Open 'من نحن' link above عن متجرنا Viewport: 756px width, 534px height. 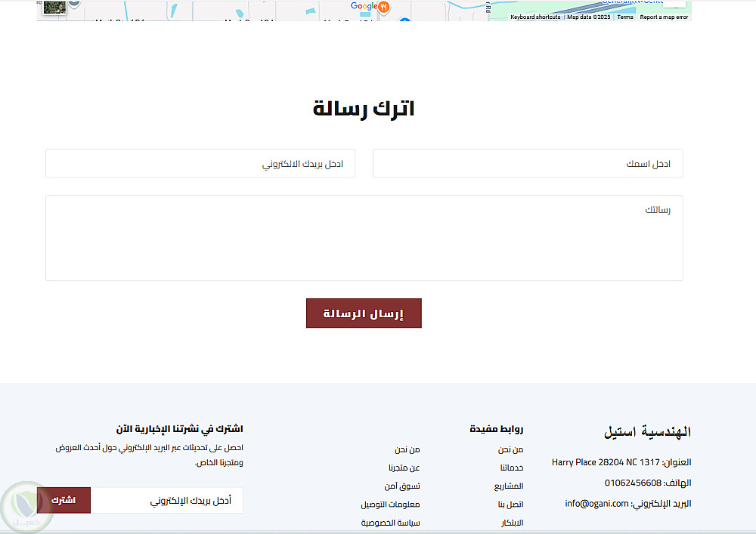point(407,449)
